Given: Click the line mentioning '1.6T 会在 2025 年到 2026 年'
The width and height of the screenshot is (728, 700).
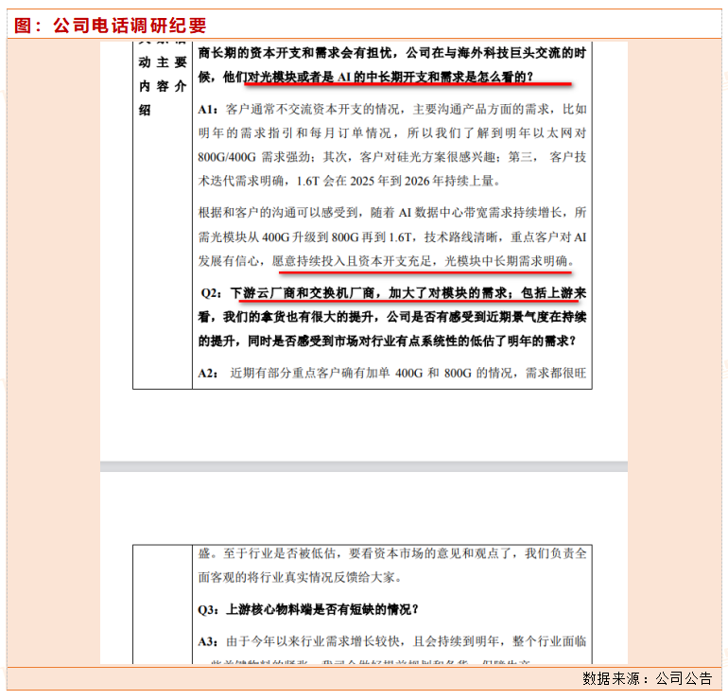Looking at the screenshot, I should point(349,181).
